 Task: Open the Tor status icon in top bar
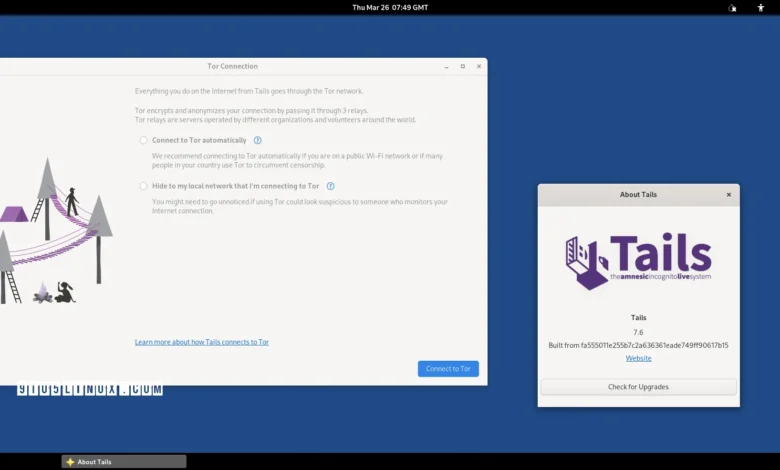pyautogui.click(x=732, y=7)
